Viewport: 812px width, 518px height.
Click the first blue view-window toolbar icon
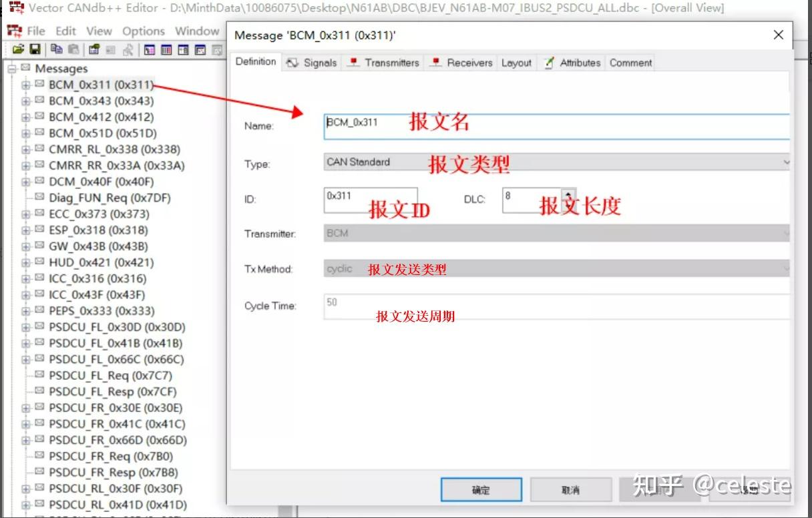pos(149,49)
